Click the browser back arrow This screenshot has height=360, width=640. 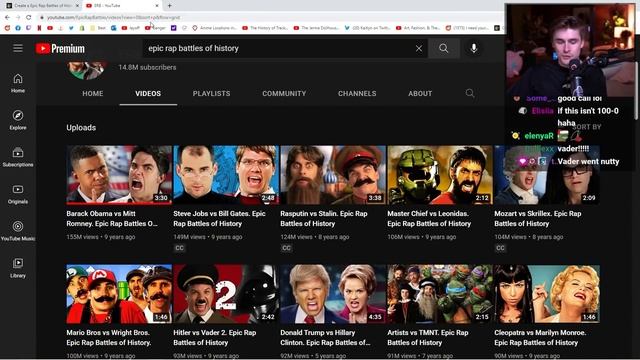(x=7, y=18)
